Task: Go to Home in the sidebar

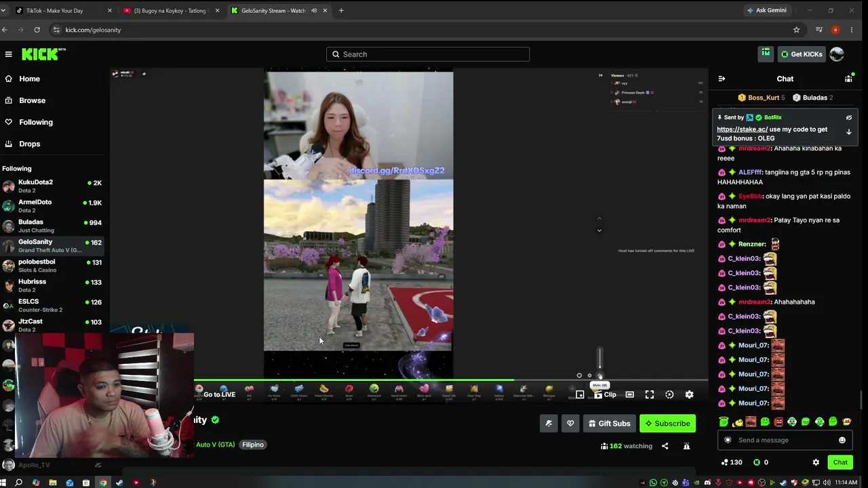Action: click(x=30, y=79)
